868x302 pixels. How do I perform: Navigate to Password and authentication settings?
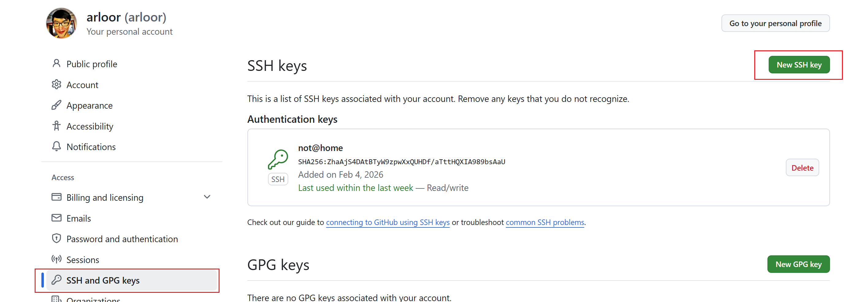click(122, 238)
